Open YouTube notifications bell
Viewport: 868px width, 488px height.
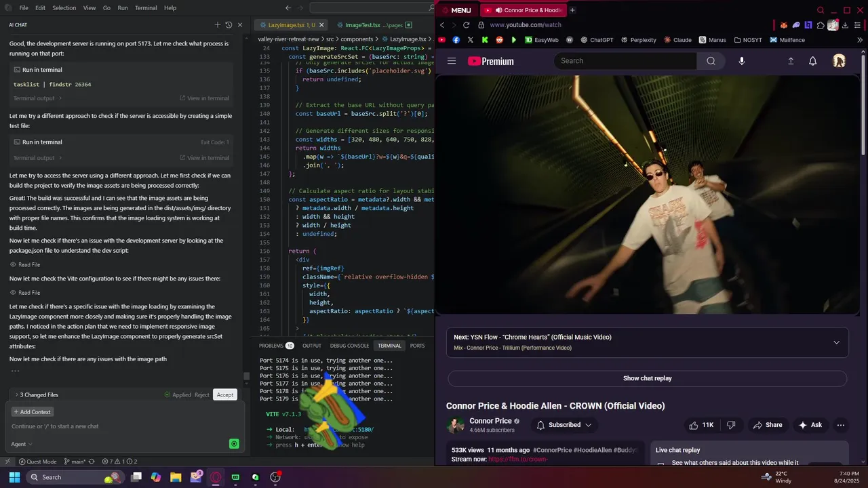813,61
